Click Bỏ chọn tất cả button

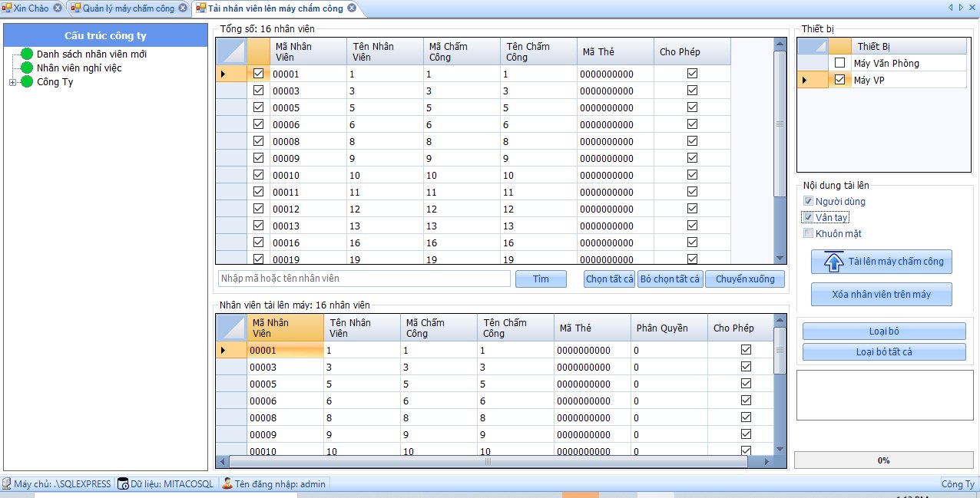pos(670,279)
